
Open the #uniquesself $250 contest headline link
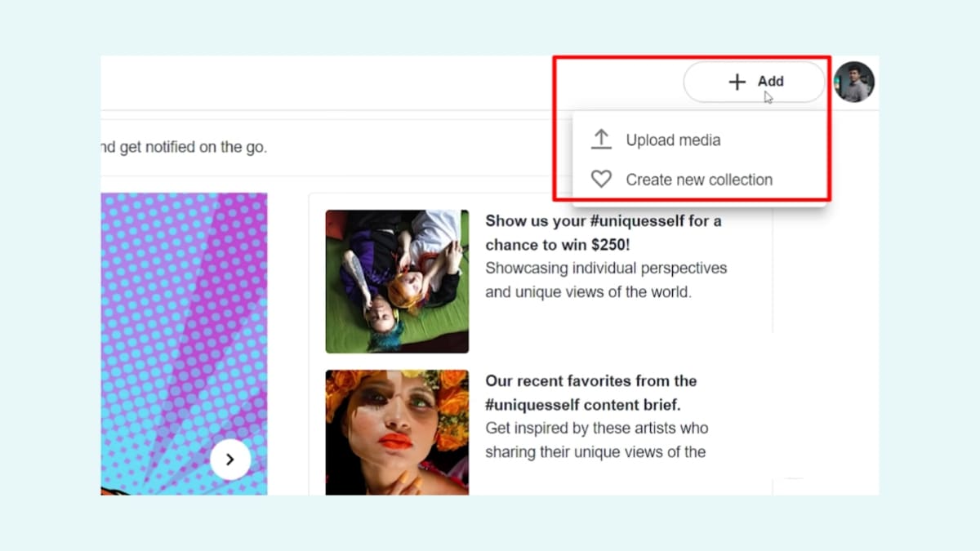604,232
